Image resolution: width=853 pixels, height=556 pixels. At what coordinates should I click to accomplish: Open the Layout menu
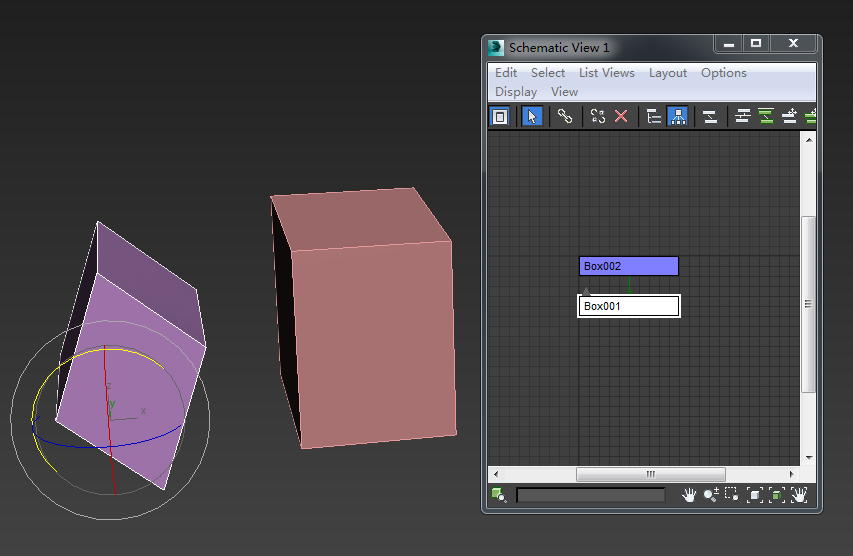pyautogui.click(x=667, y=72)
